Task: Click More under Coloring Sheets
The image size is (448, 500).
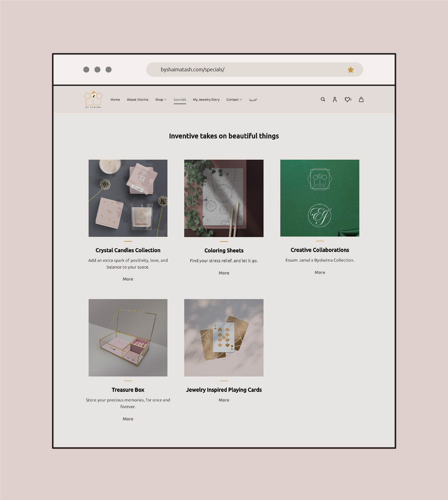Action: click(224, 273)
